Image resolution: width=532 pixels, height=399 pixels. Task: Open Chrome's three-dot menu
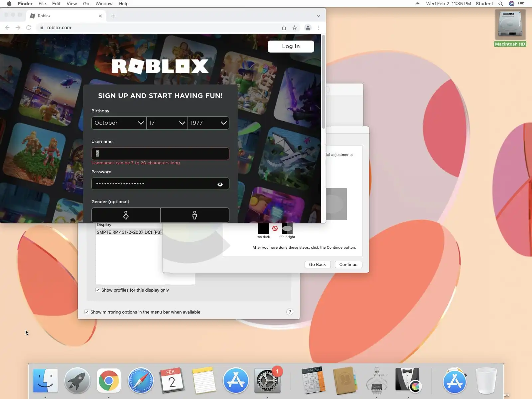pos(319,28)
